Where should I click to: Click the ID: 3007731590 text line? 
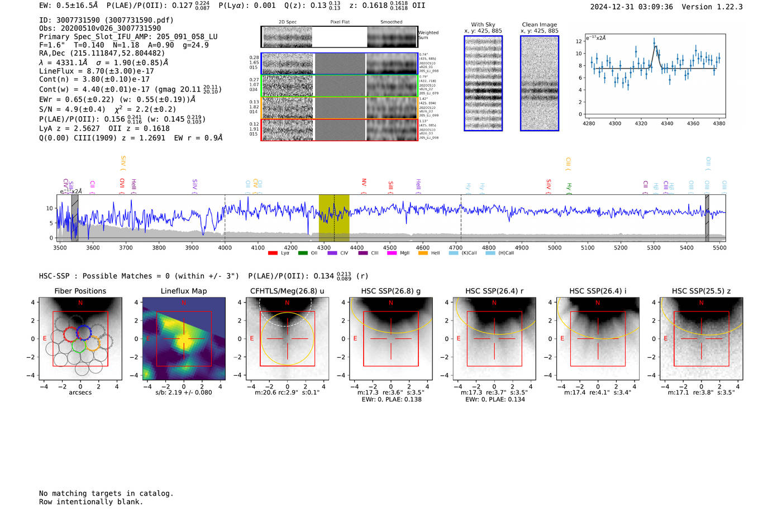pos(106,20)
